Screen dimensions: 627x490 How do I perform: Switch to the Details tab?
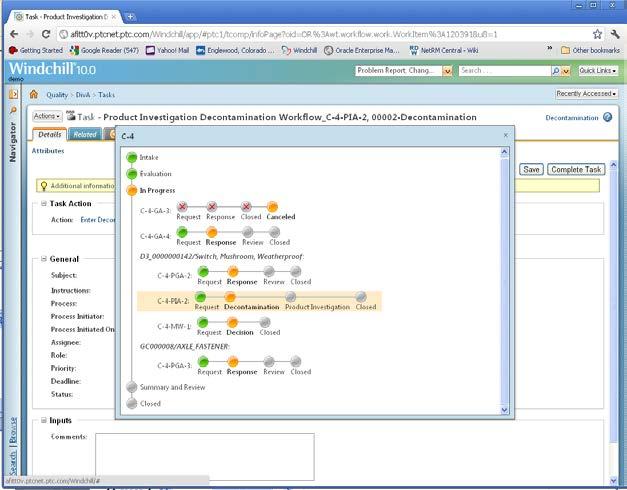pyautogui.click(x=50, y=134)
